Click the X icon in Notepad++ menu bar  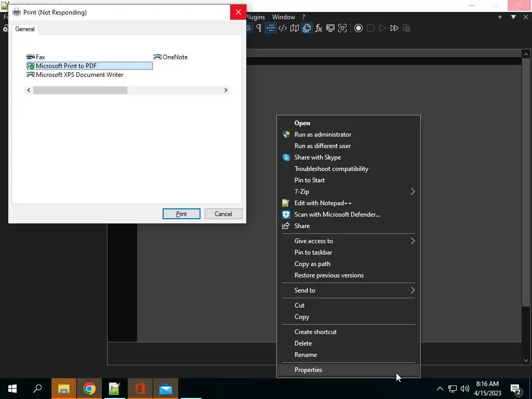click(x=526, y=17)
